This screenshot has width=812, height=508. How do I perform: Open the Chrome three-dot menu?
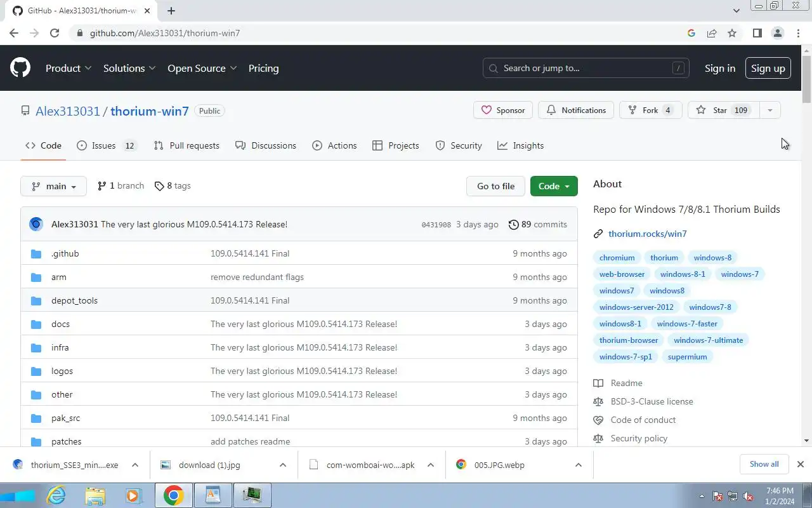(798, 33)
